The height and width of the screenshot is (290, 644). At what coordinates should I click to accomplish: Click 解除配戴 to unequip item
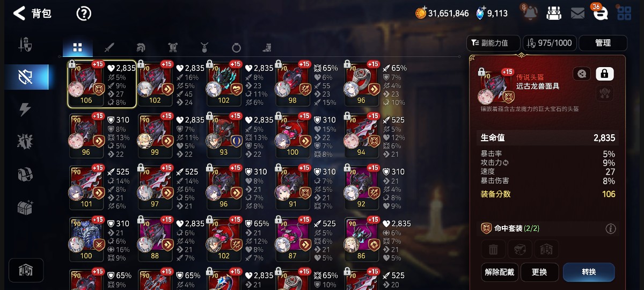click(x=499, y=272)
